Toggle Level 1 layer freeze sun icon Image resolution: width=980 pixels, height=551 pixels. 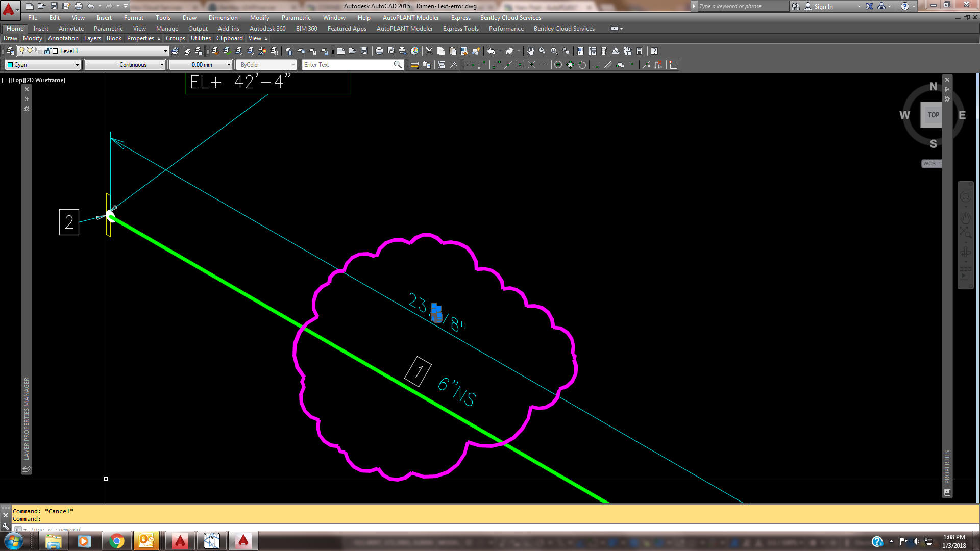coord(30,51)
